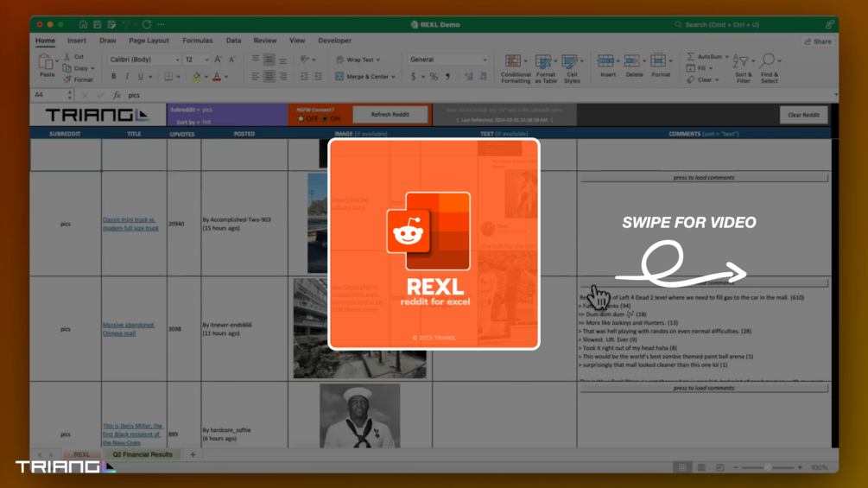Viewport: 868px width, 488px height.
Task: Toggle Bold formatting
Action: [113, 76]
